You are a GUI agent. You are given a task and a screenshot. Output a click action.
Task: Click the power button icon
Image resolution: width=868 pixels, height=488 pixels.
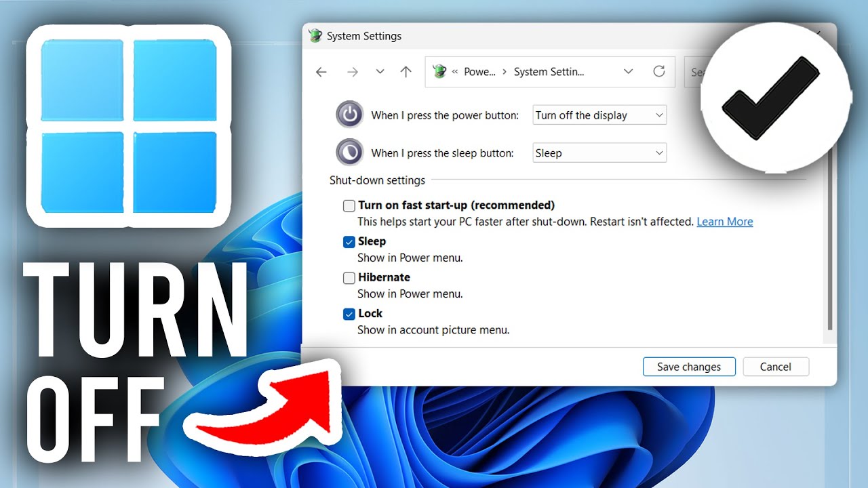point(350,115)
